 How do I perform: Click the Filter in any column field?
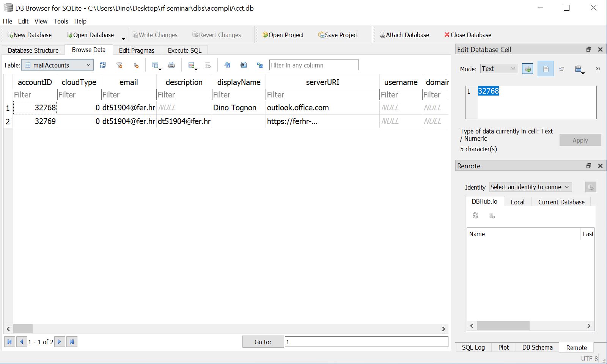click(x=314, y=65)
